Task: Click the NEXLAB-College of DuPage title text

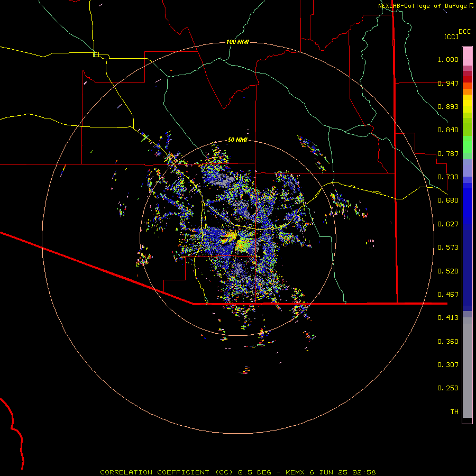Action: point(422,6)
